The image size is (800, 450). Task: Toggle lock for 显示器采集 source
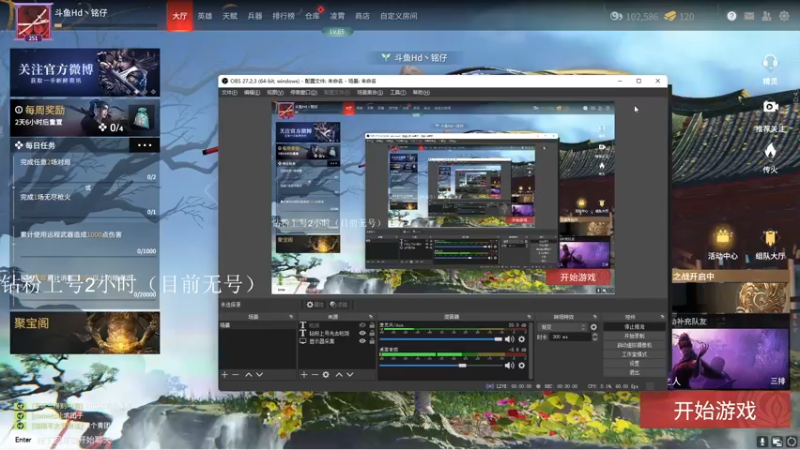(x=372, y=341)
